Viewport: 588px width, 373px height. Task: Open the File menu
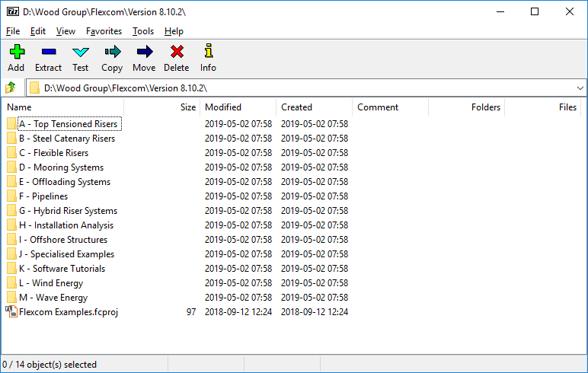[13, 31]
